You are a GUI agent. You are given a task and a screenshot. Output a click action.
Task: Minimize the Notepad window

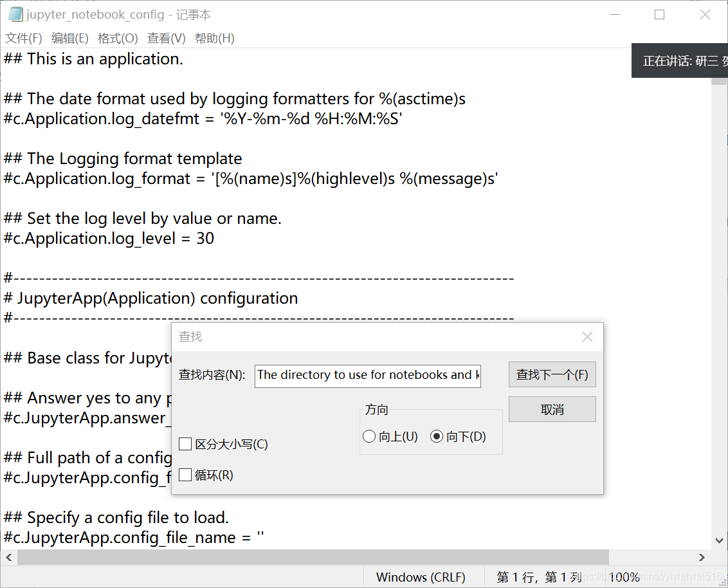[x=615, y=14]
